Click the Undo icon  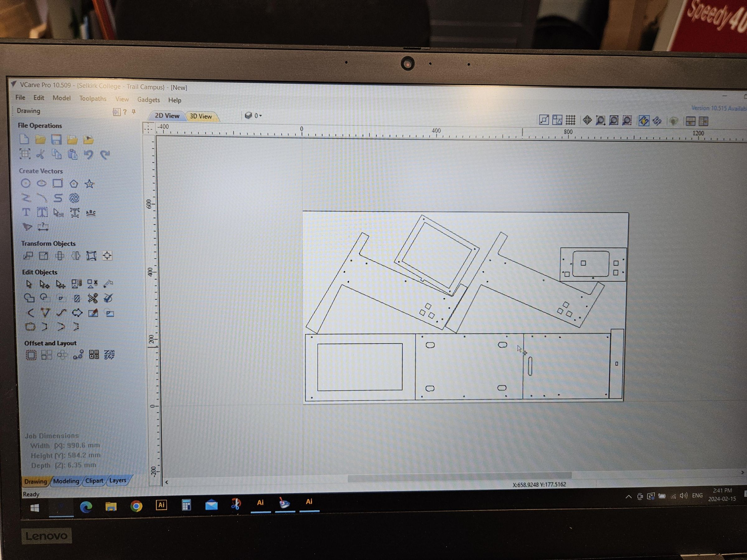(x=88, y=155)
